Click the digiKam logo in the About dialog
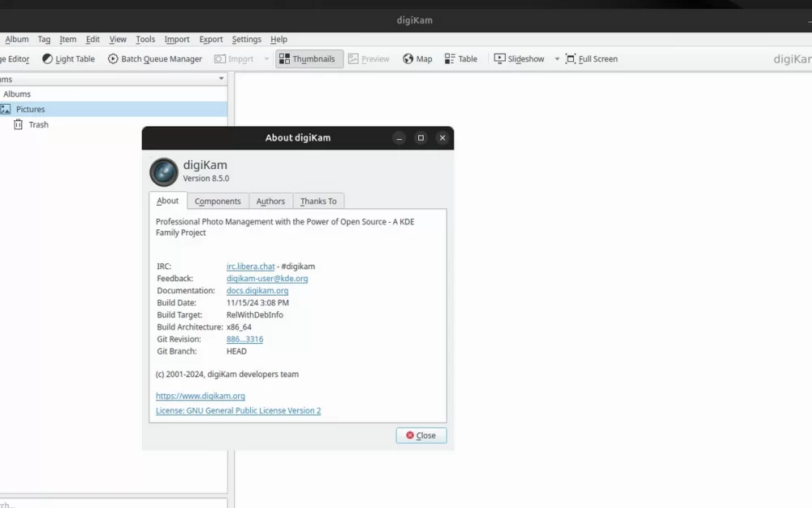812x508 pixels. [x=163, y=172]
